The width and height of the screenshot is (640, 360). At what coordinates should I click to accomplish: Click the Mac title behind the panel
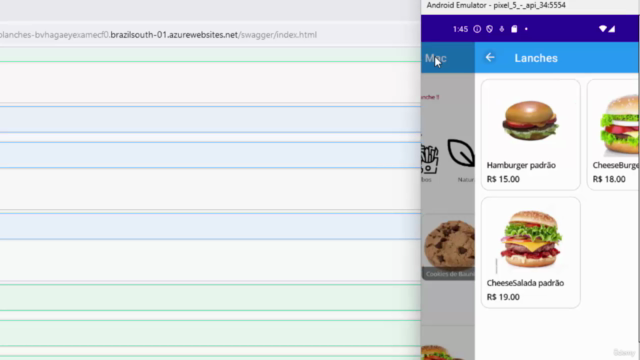coord(436,58)
